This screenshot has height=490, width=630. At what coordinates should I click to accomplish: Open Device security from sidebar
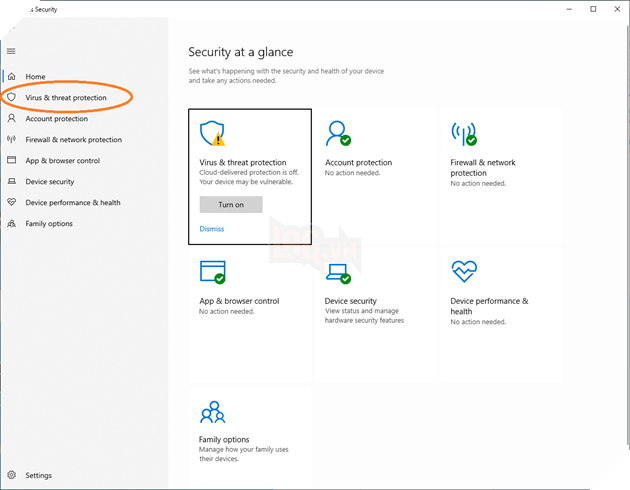(50, 182)
